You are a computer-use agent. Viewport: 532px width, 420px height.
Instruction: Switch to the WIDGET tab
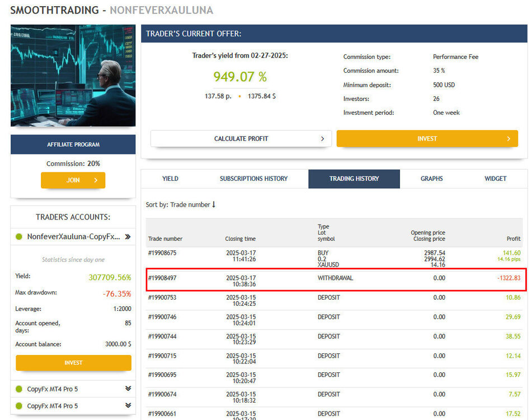495,179
